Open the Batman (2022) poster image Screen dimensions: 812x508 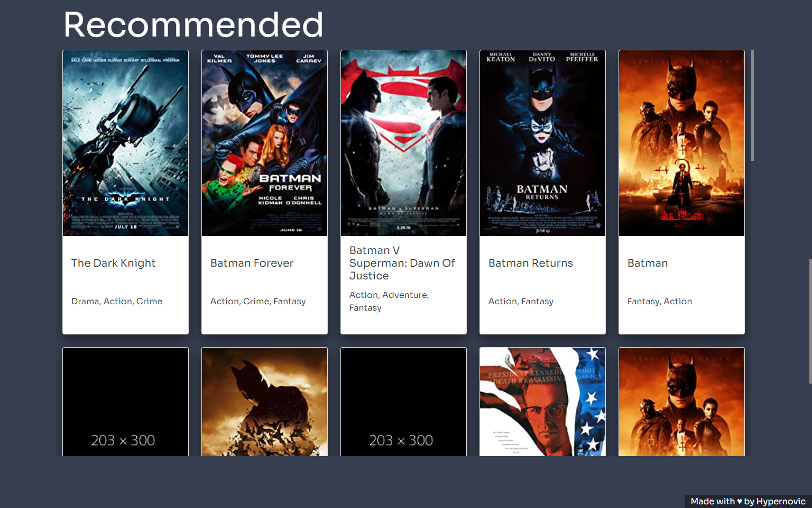pos(681,143)
